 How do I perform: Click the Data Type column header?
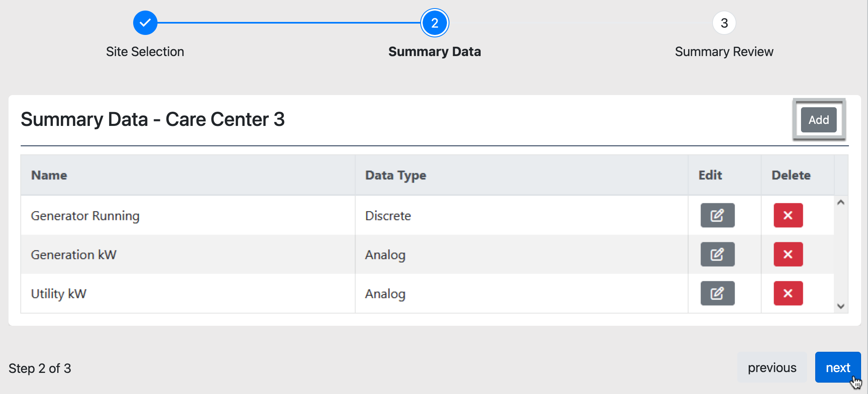click(x=395, y=175)
